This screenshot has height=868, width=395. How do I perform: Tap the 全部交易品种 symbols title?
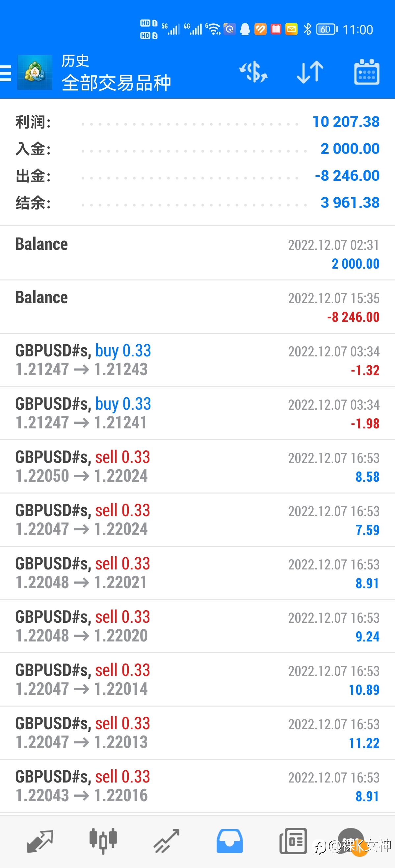click(x=117, y=83)
